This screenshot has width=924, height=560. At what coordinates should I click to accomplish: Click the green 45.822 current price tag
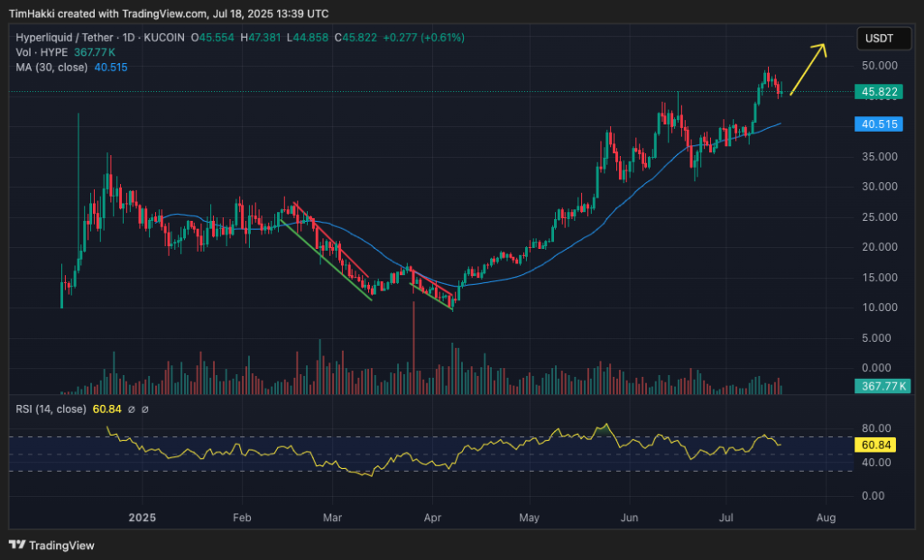point(878,92)
